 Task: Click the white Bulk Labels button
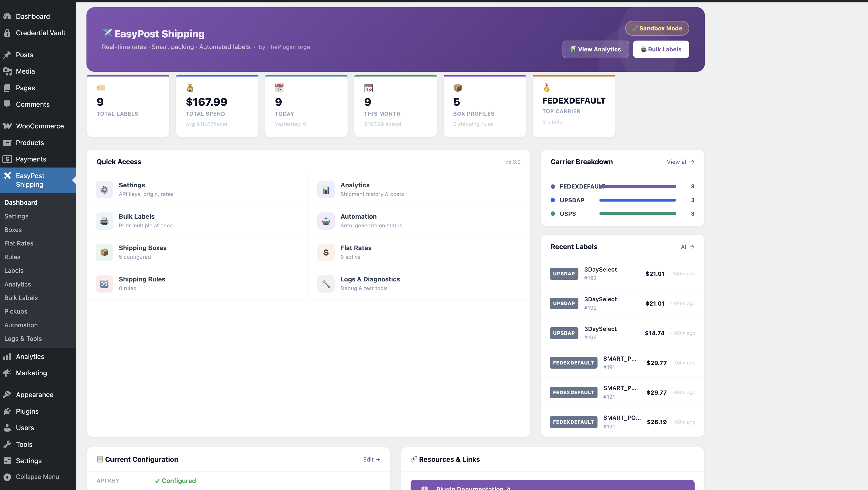click(661, 49)
